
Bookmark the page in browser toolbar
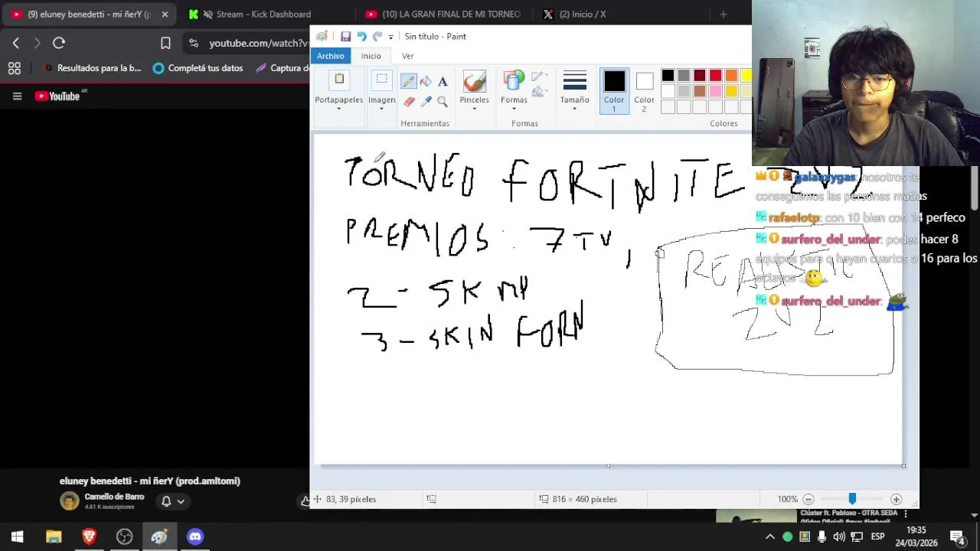[x=165, y=44]
